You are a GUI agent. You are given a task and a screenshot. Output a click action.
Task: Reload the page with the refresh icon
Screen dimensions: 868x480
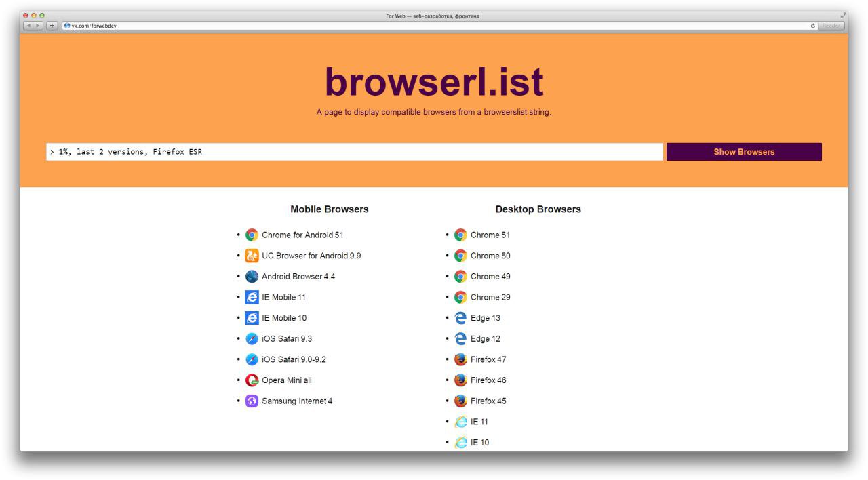(813, 26)
